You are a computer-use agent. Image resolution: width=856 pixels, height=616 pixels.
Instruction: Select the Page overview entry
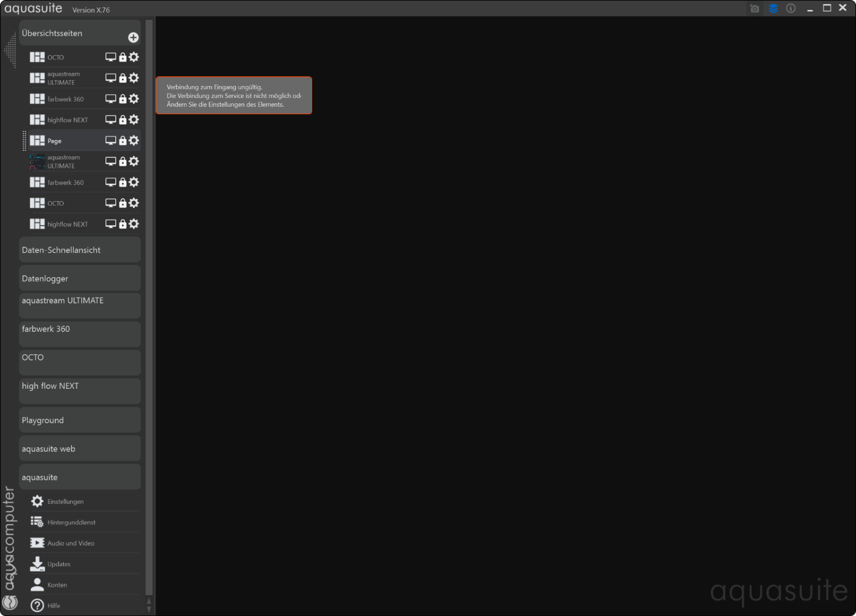65,141
